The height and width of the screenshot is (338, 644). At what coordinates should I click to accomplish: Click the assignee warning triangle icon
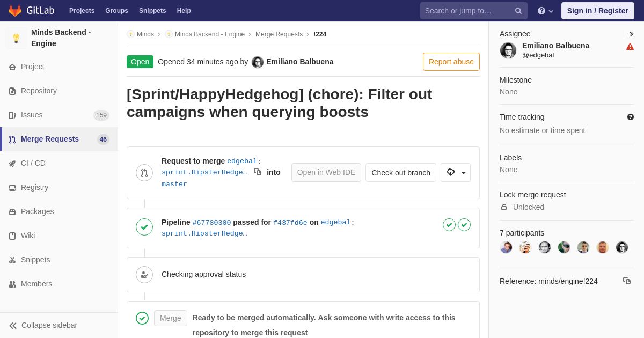point(630,47)
